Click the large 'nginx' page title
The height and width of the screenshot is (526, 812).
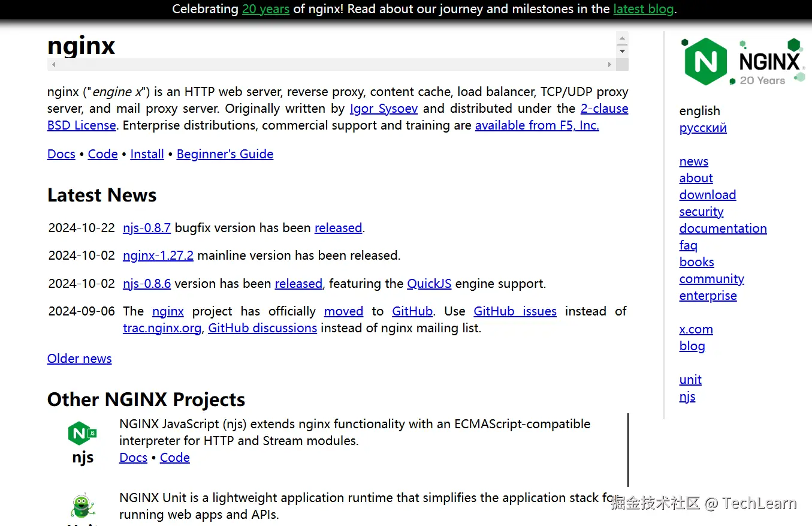pyautogui.click(x=81, y=46)
